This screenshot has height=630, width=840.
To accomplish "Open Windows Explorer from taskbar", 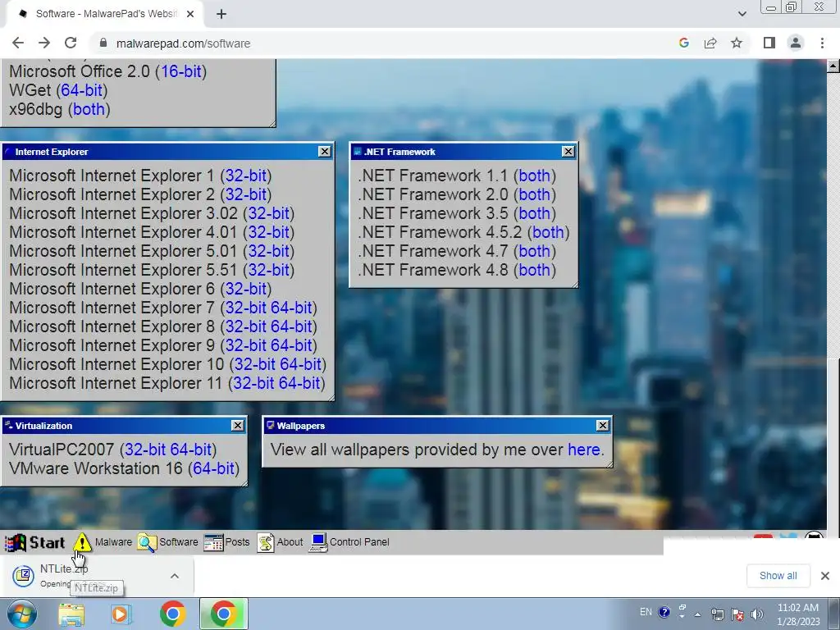I will click(71, 614).
